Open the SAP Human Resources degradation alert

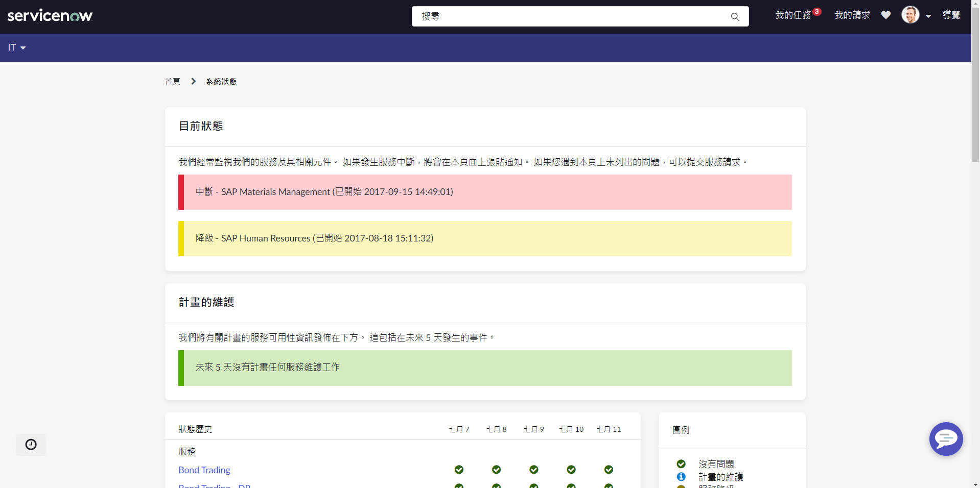[x=485, y=238]
